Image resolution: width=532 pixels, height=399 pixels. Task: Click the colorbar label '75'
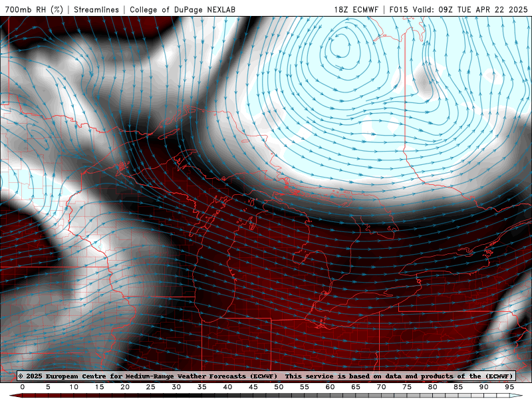(x=407, y=387)
